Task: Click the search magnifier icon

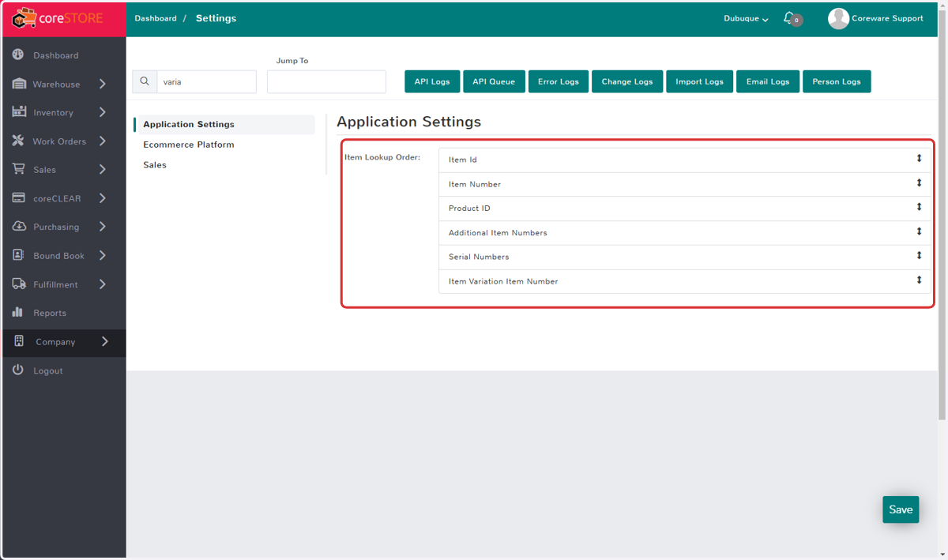Action: (x=145, y=81)
